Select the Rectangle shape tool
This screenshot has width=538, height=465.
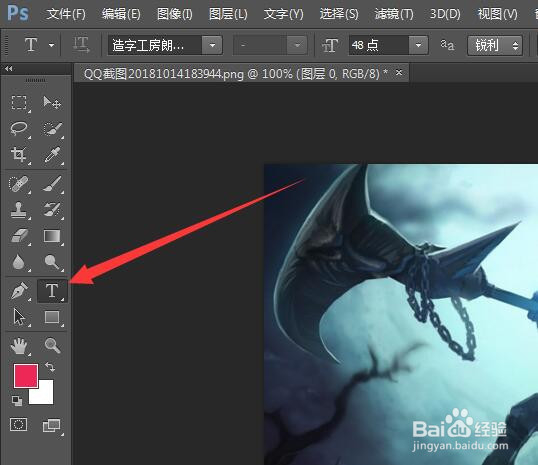(52, 317)
